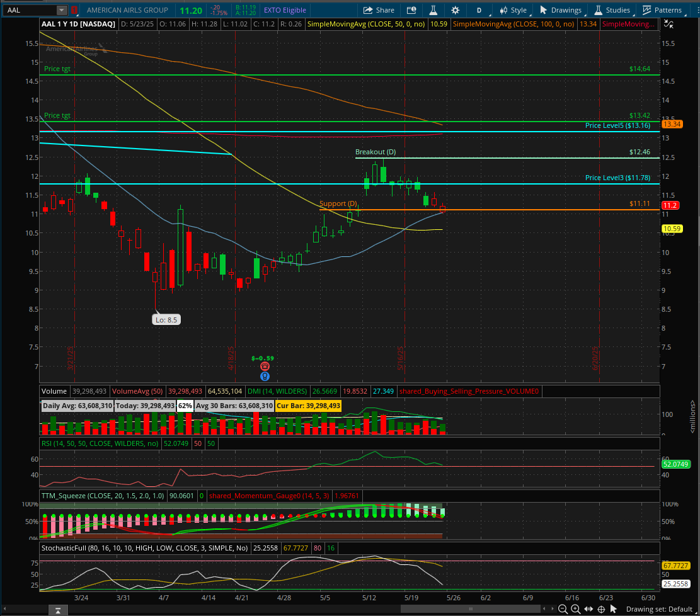This screenshot has width=700, height=616.
Task: Click the Lo: 8.5 price bubble
Action: (x=166, y=319)
